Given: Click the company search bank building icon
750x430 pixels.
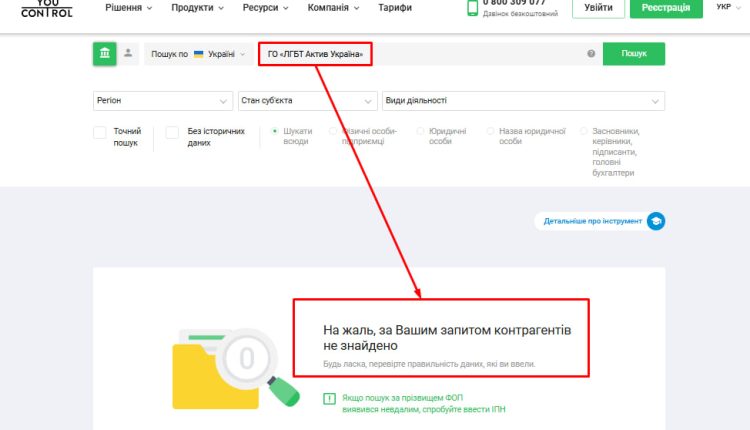Looking at the screenshot, I should point(104,54).
